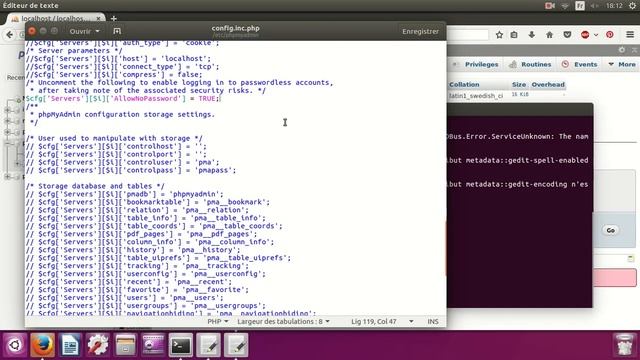Click the gedit save-as document icon
This screenshot has height=360, width=640.
pos(117,31)
